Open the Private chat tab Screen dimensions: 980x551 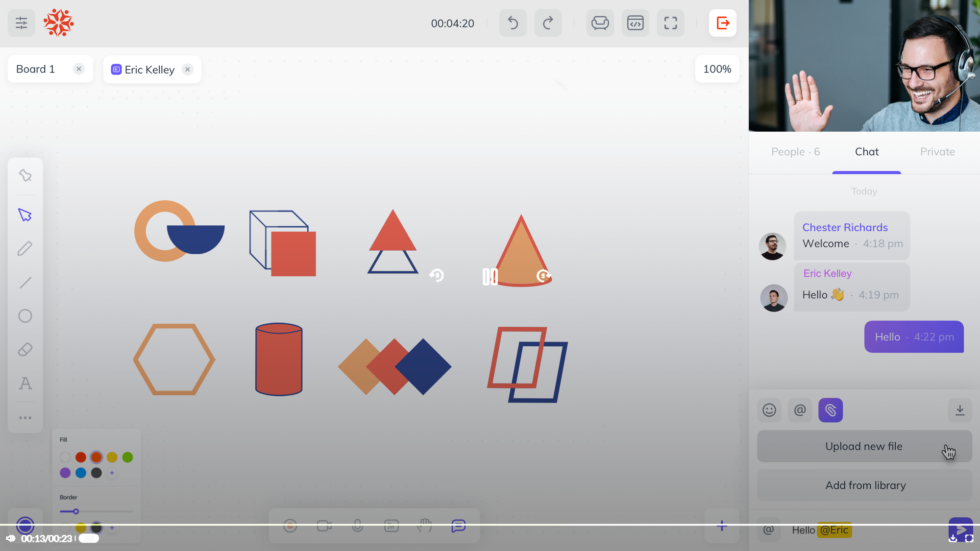coord(937,152)
